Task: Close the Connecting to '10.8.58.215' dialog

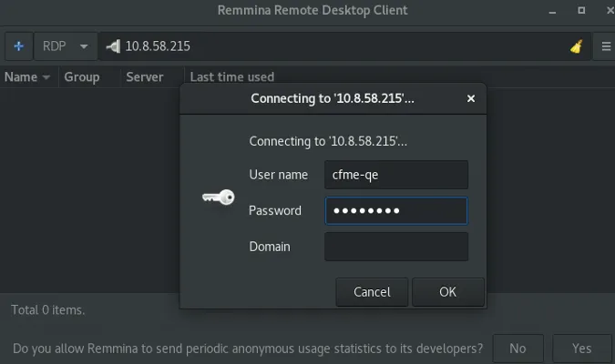Action: tap(471, 98)
